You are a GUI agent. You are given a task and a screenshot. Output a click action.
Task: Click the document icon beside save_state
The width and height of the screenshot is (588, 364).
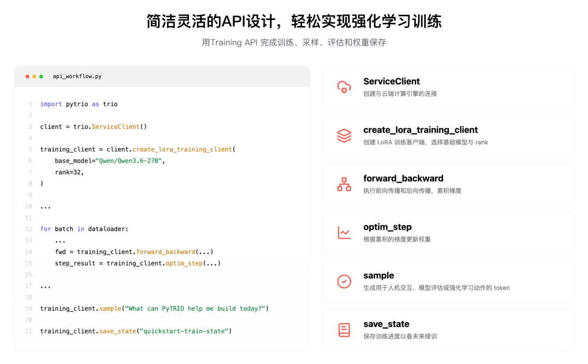tap(344, 330)
